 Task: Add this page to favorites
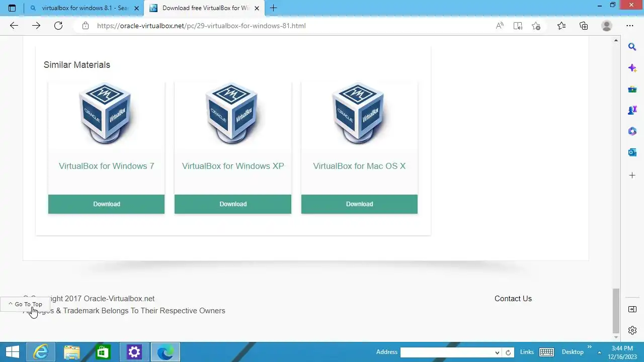(x=536, y=26)
